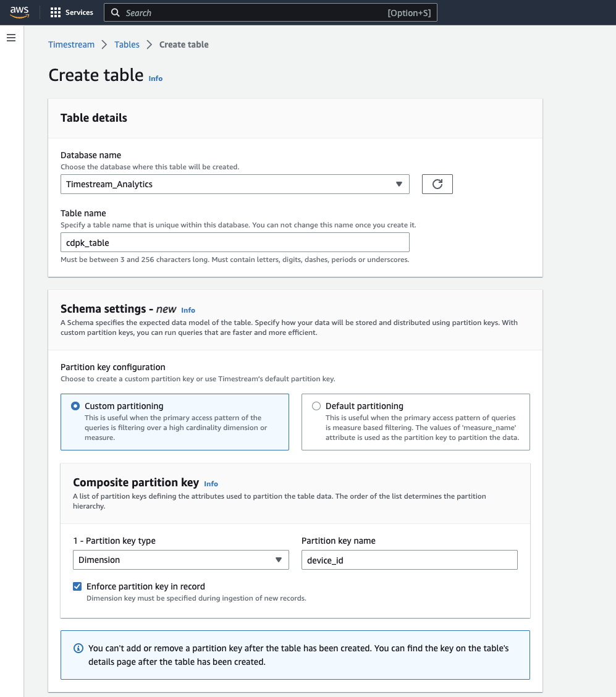The height and width of the screenshot is (697, 616).
Task: Open Info link next to Create table
Action: point(156,78)
